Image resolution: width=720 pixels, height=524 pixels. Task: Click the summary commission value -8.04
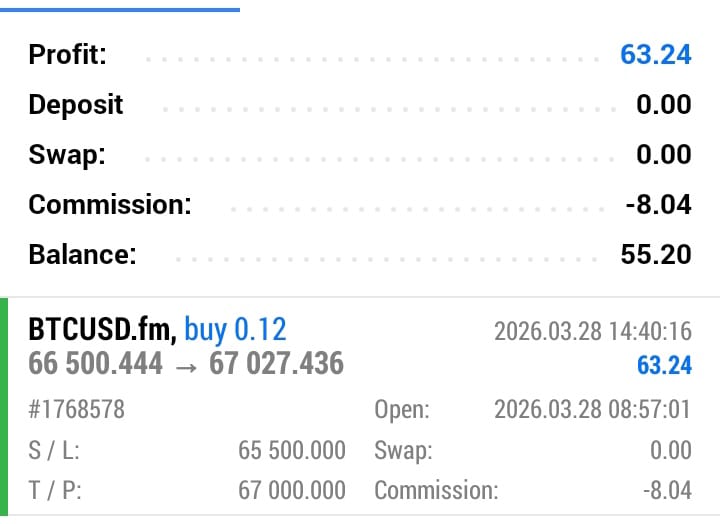coord(658,204)
